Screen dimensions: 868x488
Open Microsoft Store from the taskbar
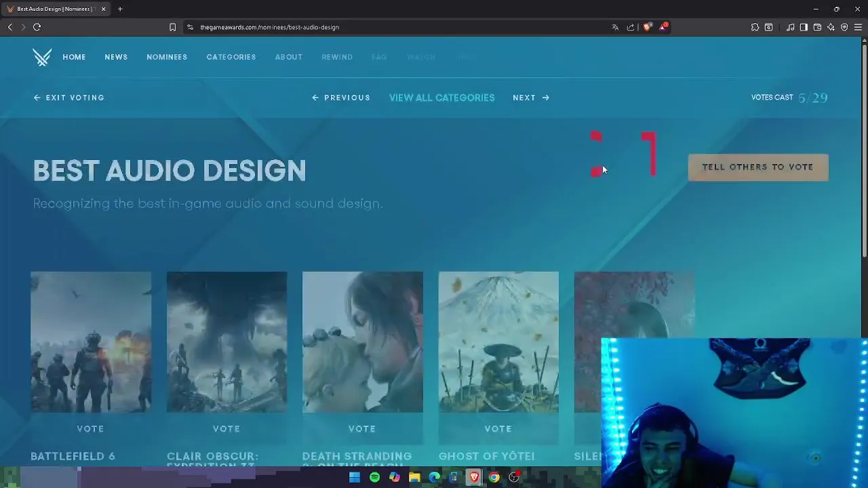coord(454,477)
